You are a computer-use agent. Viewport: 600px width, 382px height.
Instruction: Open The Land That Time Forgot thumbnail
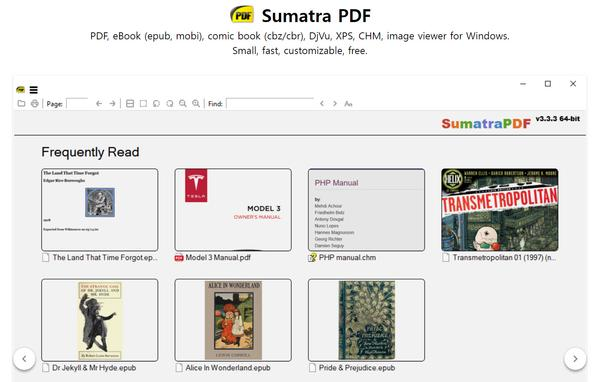point(99,210)
